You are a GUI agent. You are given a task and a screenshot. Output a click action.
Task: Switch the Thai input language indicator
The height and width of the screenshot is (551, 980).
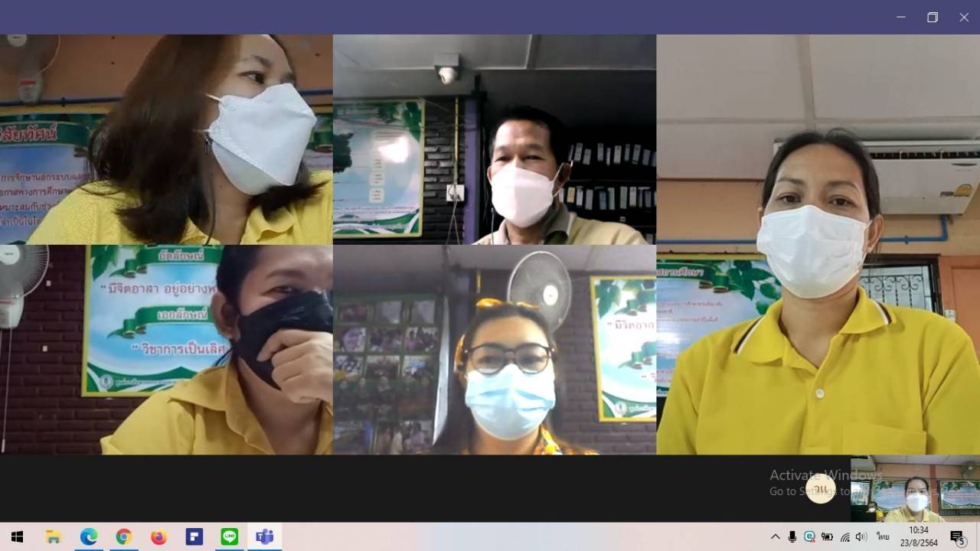coord(883,537)
